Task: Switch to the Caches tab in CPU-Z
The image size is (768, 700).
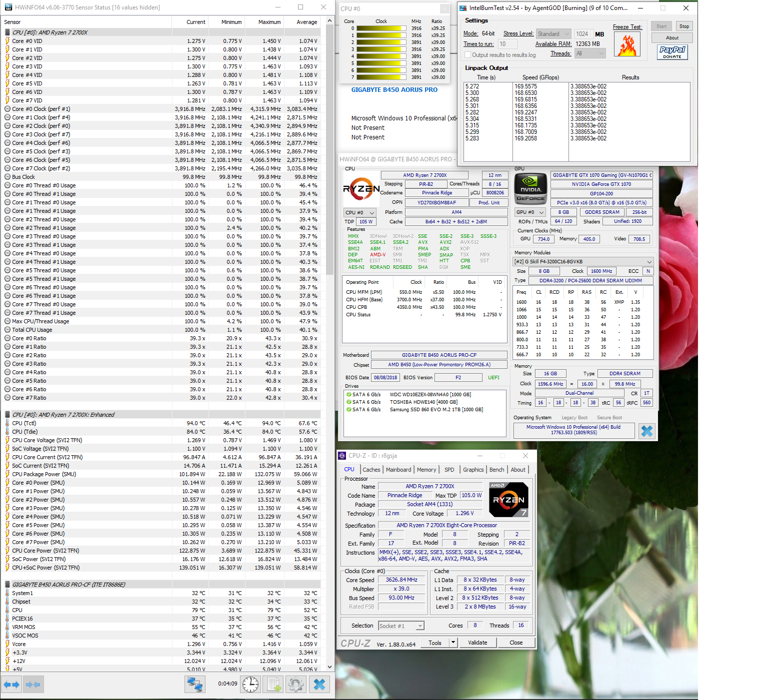Action: [371, 470]
